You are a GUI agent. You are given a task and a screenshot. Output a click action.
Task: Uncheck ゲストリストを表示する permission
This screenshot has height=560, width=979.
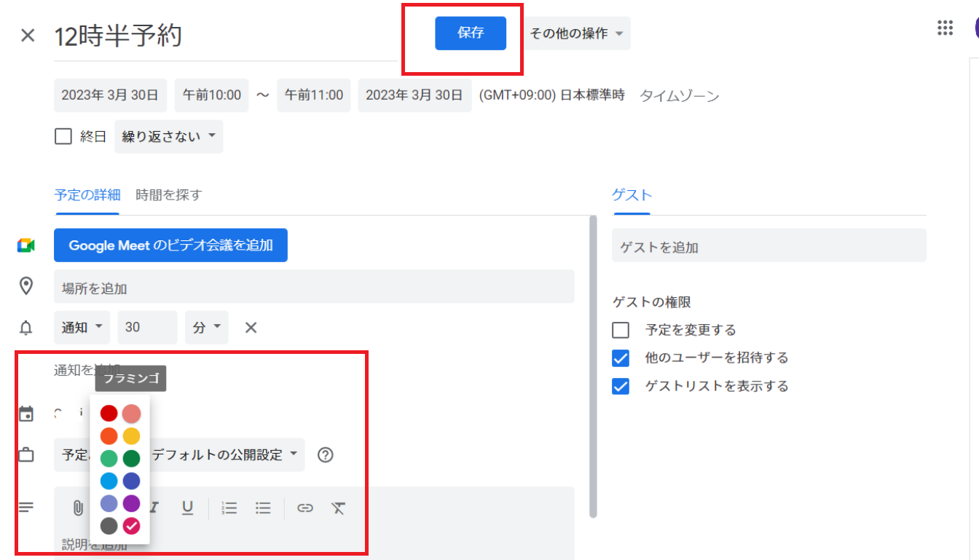[x=621, y=387]
